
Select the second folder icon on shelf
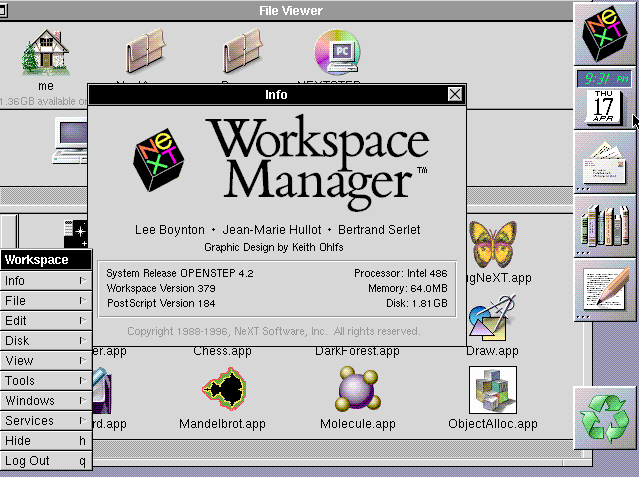pyautogui.click(x=242, y=51)
